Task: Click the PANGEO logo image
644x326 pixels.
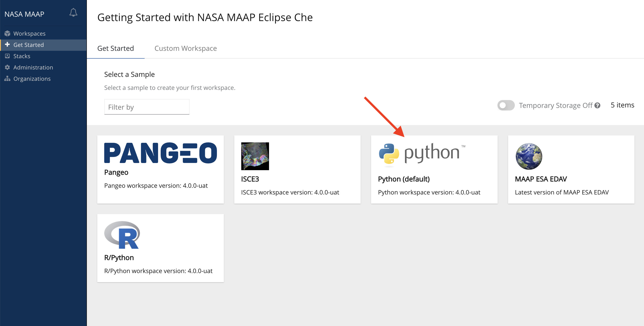Action: pyautogui.click(x=160, y=153)
